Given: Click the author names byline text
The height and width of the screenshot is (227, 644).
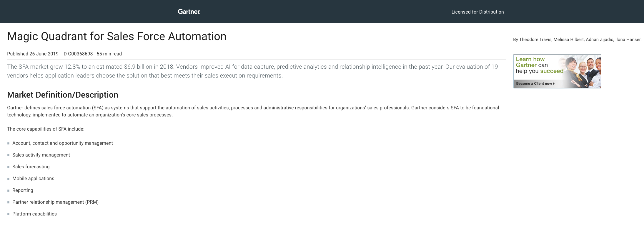Looking at the screenshot, I should coord(577,40).
